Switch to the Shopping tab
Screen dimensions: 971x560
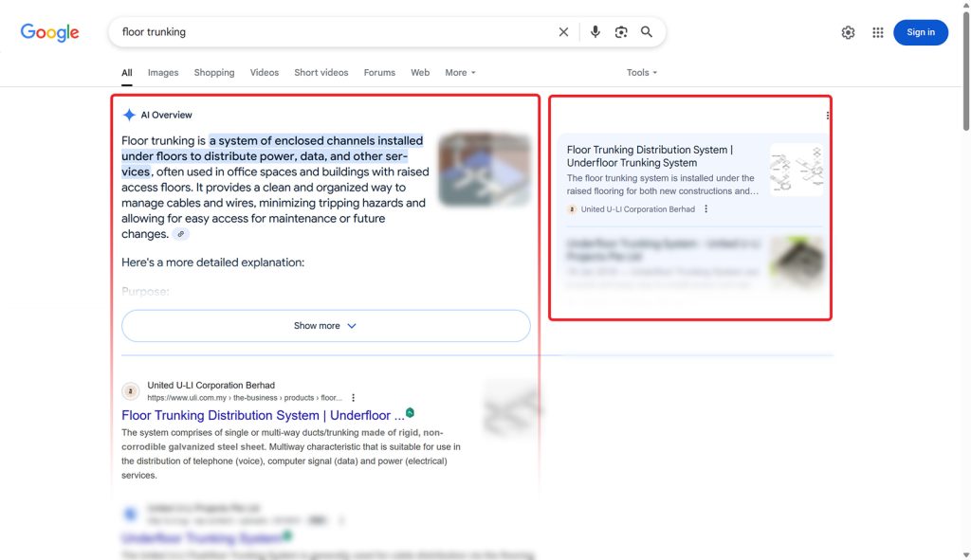tap(214, 73)
